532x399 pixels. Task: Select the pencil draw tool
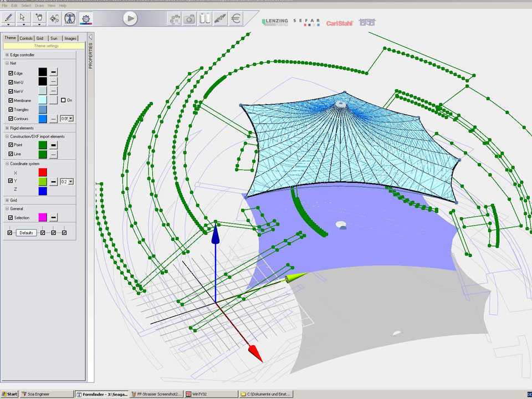[8, 18]
